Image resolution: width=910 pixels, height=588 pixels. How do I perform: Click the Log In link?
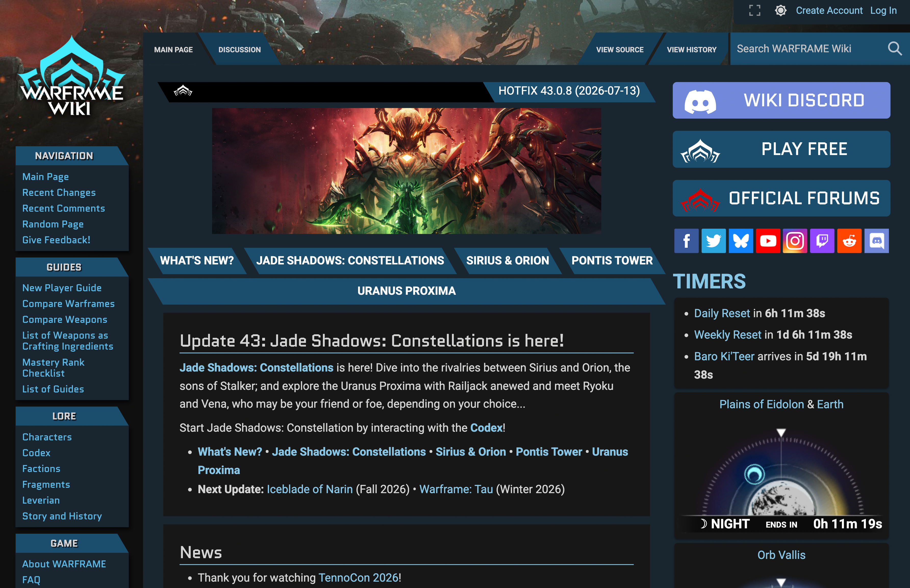click(x=883, y=10)
